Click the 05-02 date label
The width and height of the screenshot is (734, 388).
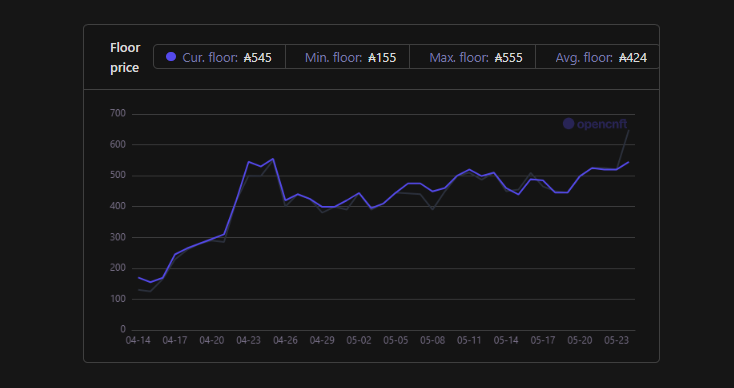point(359,340)
